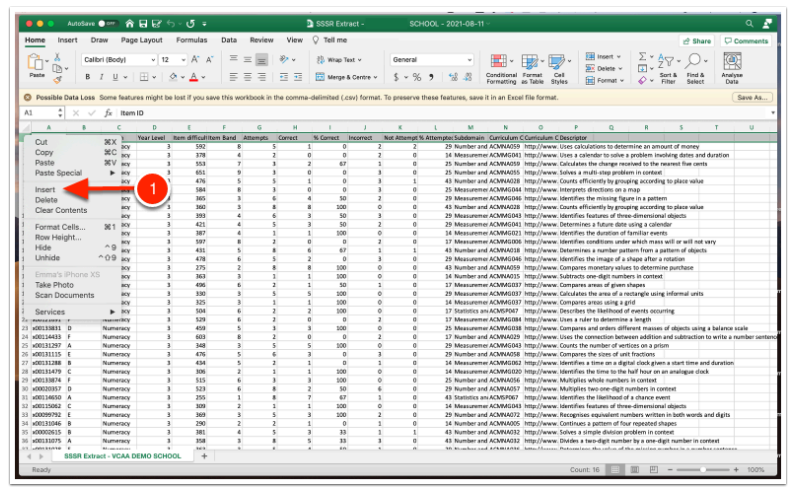Click the Cut scissors icon in ribbon
The height and width of the screenshot is (489, 793).
[x=58, y=57]
